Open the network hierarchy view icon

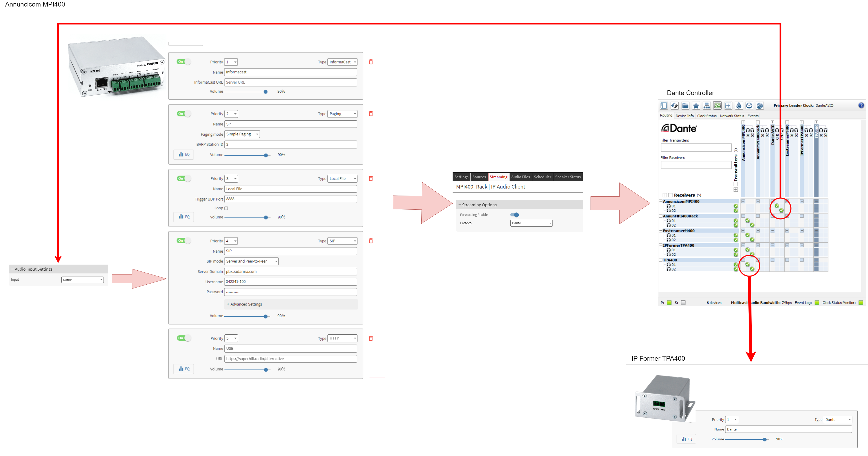click(x=706, y=105)
